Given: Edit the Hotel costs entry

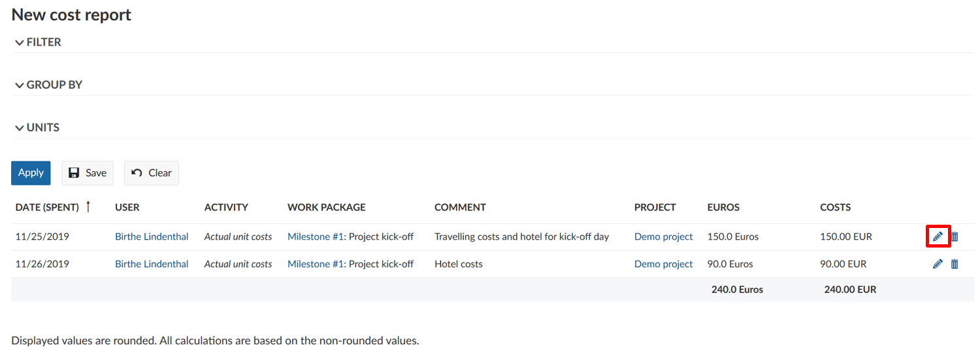Looking at the screenshot, I should coord(938,264).
